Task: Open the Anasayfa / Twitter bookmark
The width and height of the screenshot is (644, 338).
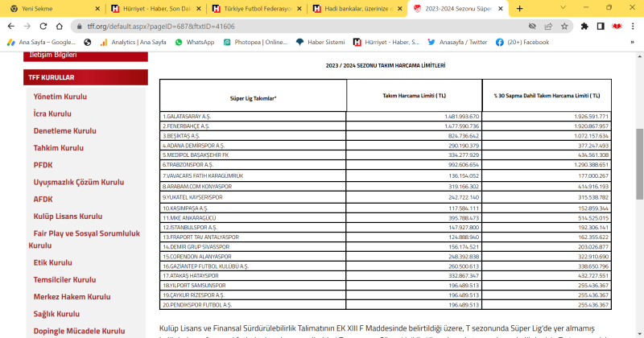Action: [457, 43]
